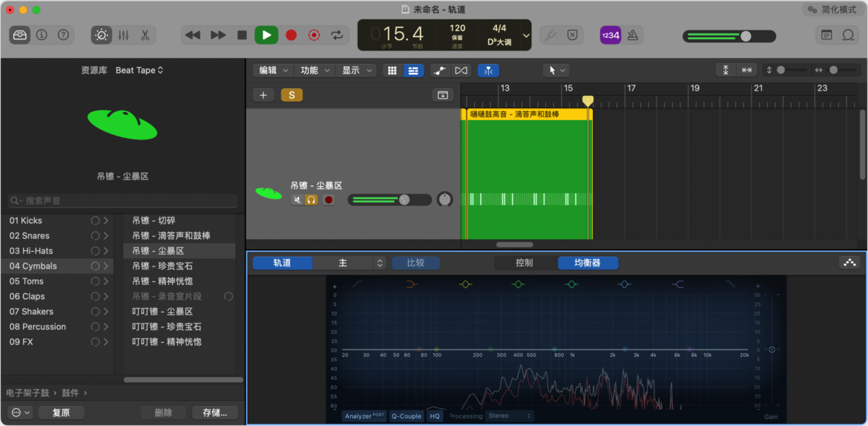Screen dimensions: 868x426
Task: Toggle Cycle mode with the loop arrows
Action: click(x=337, y=35)
